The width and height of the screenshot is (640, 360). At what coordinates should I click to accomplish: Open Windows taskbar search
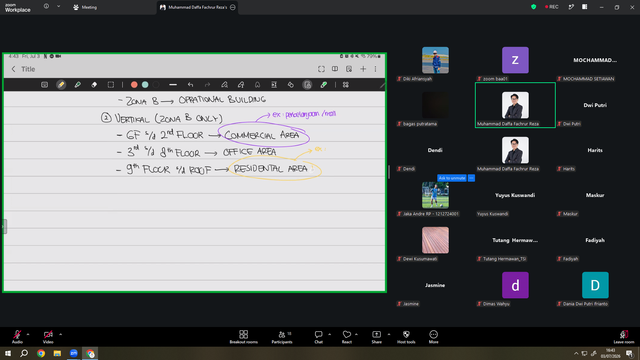24,353
